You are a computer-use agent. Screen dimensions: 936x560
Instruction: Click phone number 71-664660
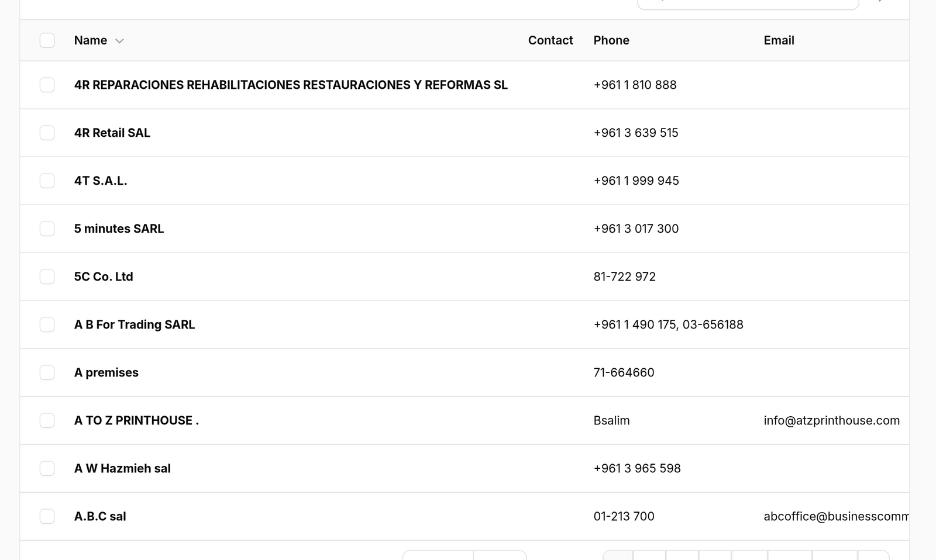coord(624,372)
